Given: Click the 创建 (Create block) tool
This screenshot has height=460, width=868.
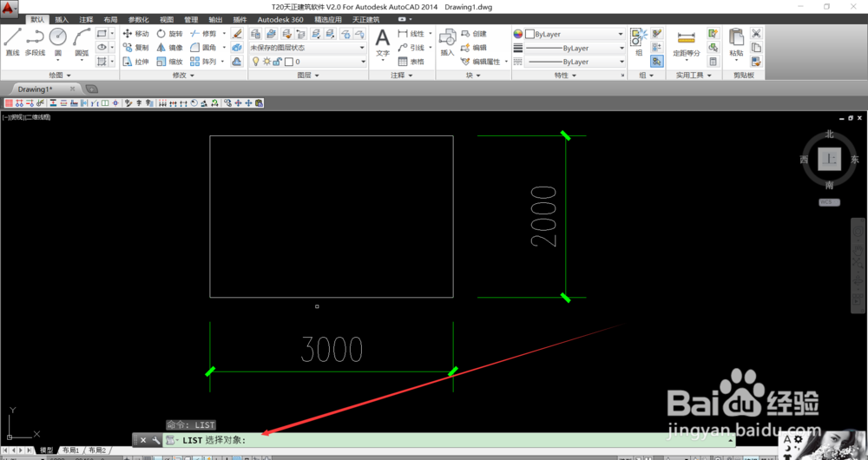Looking at the screenshot, I should coord(474,34).
